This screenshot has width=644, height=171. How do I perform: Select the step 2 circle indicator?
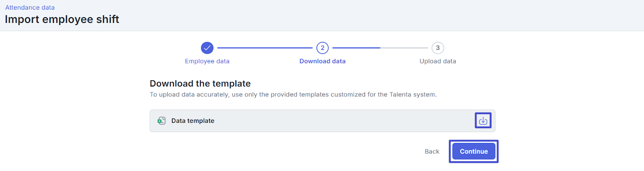tap(322, 48)
